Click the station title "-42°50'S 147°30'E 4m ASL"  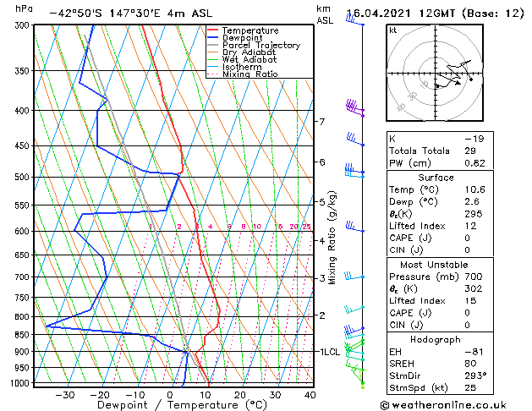click(x=131, y=14)
